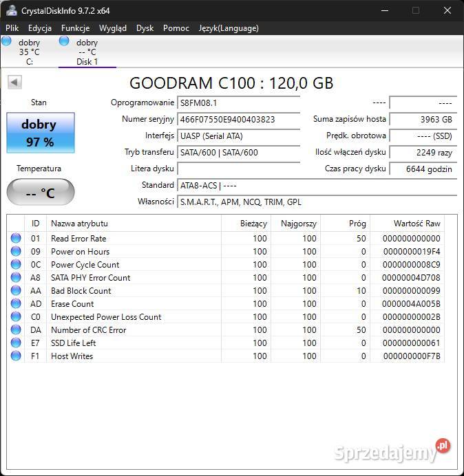
Task: Click the Interfejs field UASP (Serial ATA)
Action: (238, 136)
